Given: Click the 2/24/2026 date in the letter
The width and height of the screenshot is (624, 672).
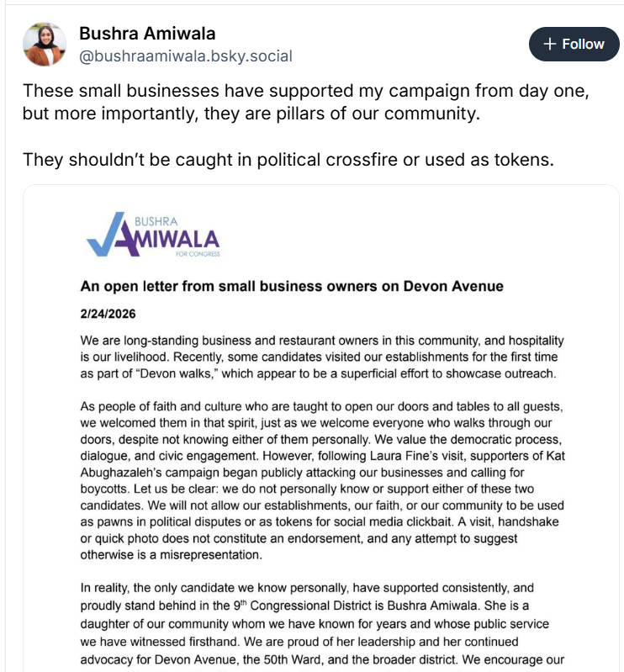Looking at the screenshot, I should (108, 314).
